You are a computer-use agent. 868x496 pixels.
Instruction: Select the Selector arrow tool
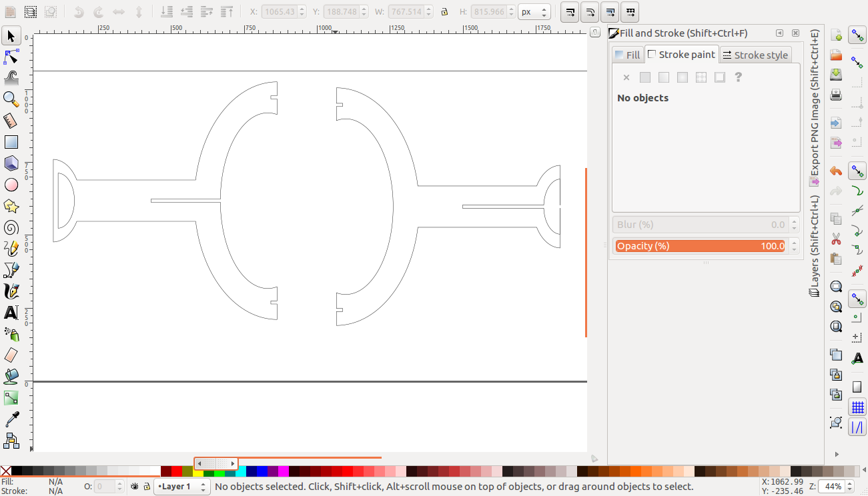11,36
